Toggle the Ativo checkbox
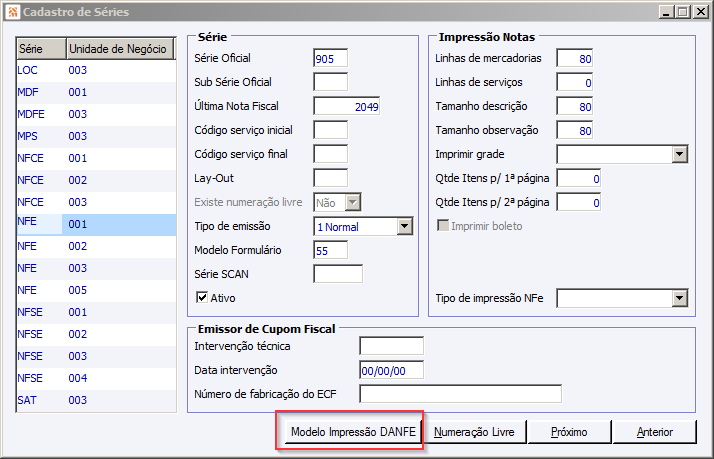The height and width of the screenshot is (459, 714). (202, 297)
